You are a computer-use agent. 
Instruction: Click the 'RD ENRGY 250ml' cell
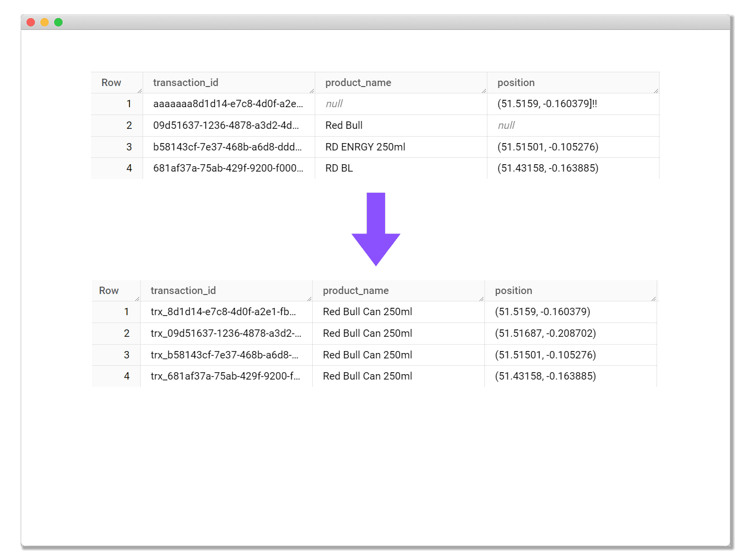point(401,147)
